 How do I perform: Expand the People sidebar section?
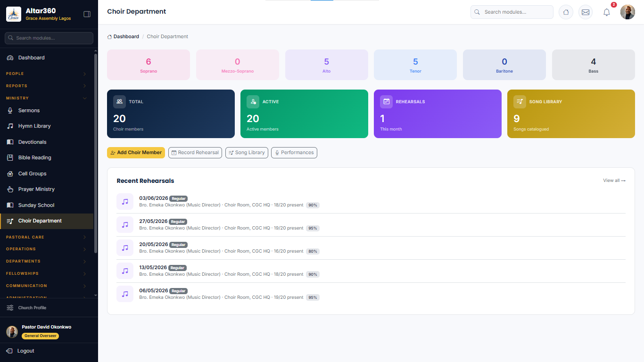(47, 74)
